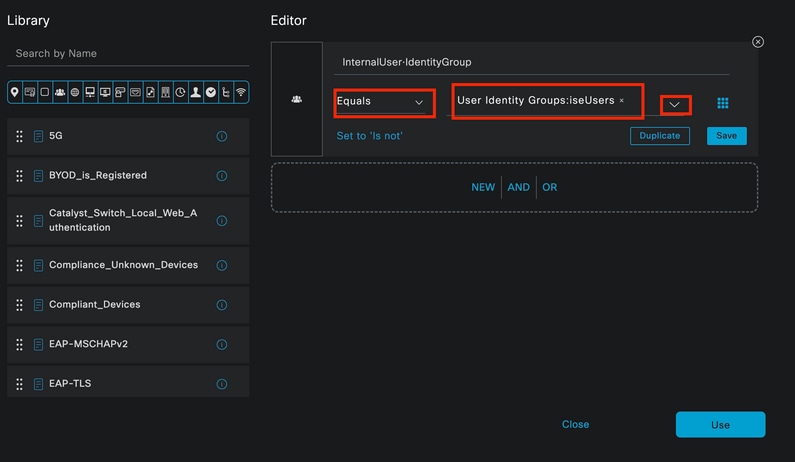
Task: Save the condition to library
Action: (727, 135)
